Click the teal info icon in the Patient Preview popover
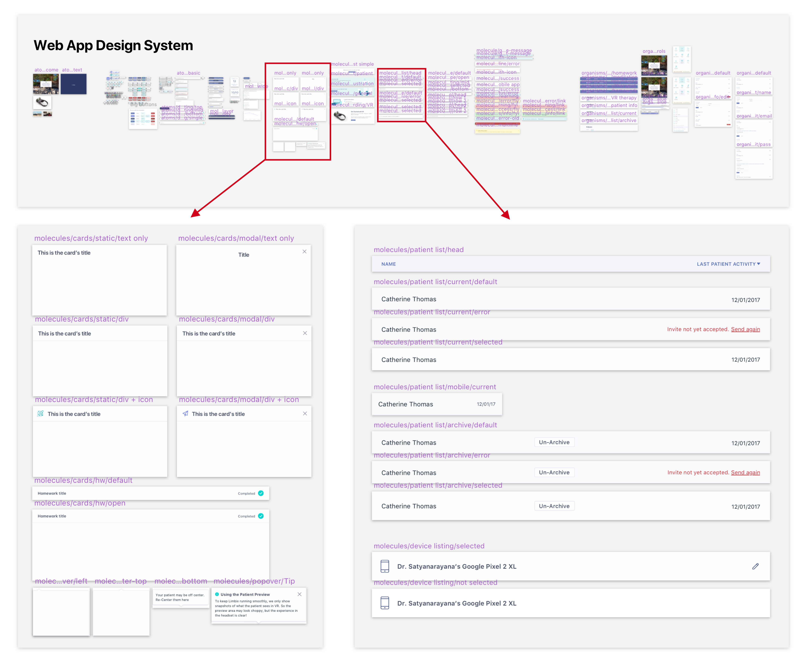Image resolution: width=803 pixels, height=672 pixels. click(217, 594)
